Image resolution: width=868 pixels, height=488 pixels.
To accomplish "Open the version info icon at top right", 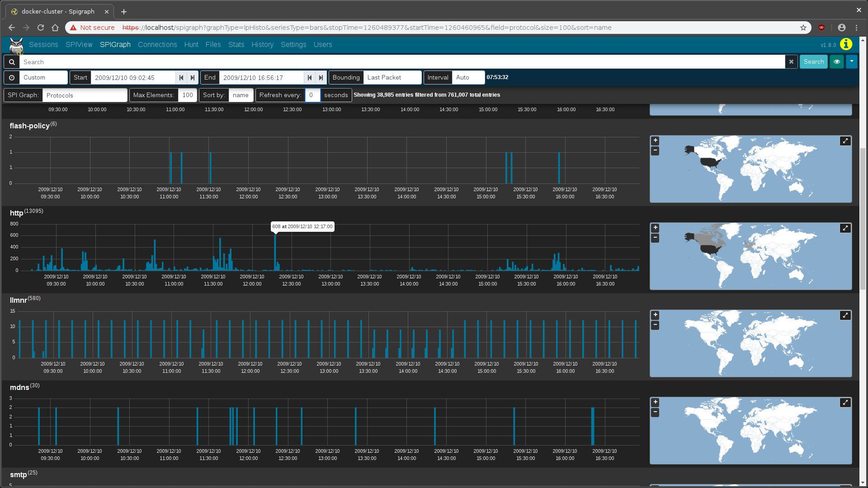I will 846,44.
